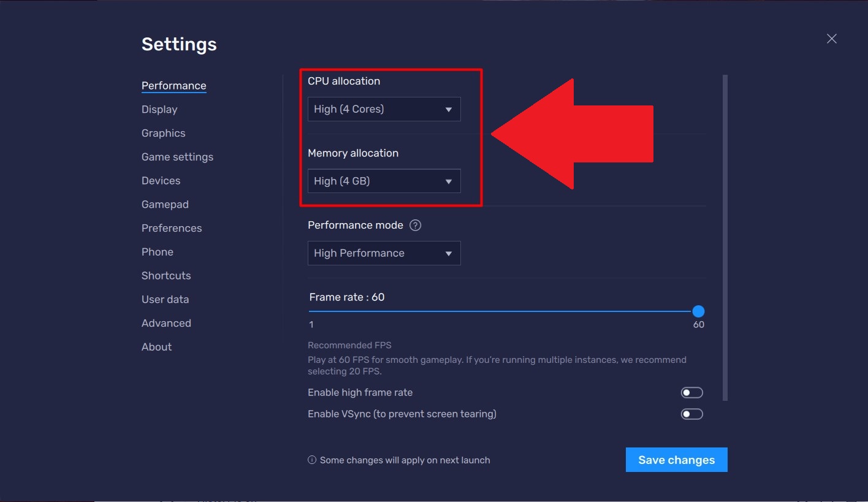Open the Advanced section
This screenshot has width=868, height=502.
coord(166,323)
